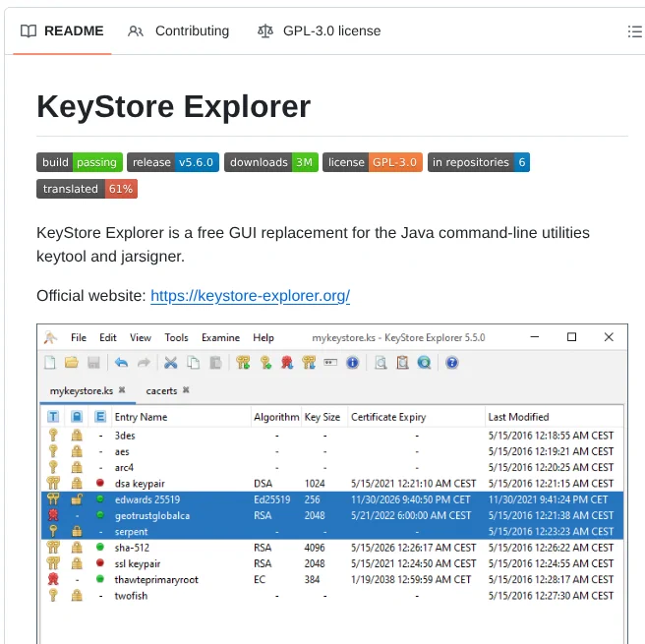Image resolution: width=645 pixels, height=644 pixels.
Task: Click the unlocked padlock icon of edwards 25519
Action: [77, 499]
